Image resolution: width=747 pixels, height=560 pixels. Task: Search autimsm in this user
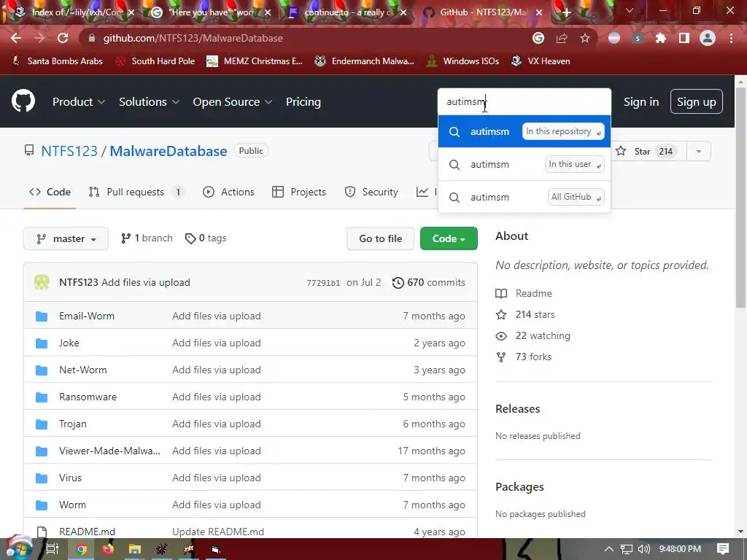(x=524, y=164)
